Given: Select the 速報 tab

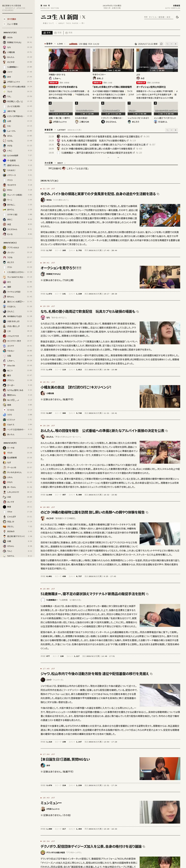Looking at the screenshot, I should click(x=47, y=33).
